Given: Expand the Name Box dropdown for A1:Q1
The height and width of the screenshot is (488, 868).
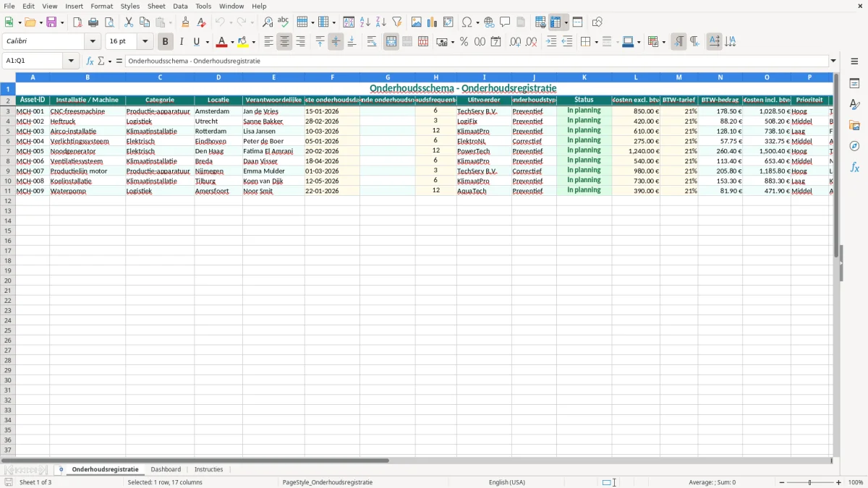Looking at the screenshot, I should coord(71,61).
